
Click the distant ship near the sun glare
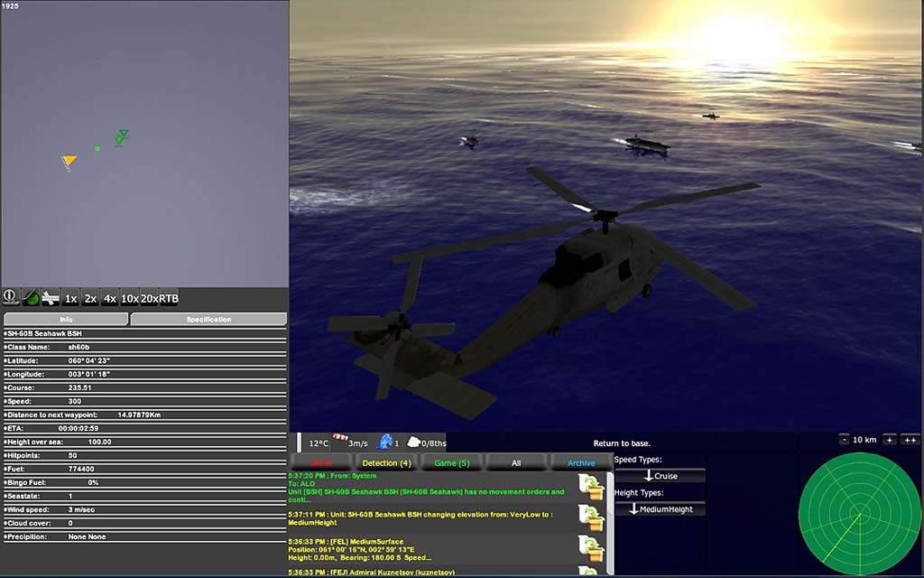[711, 116]
